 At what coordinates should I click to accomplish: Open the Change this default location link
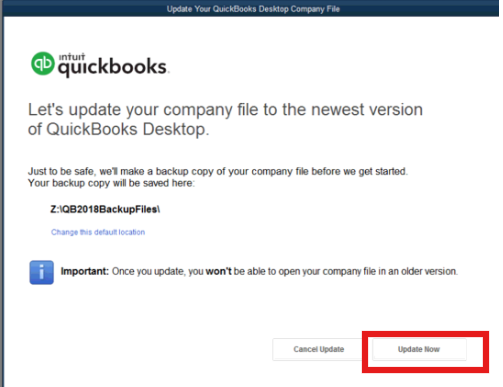[98, 232]
